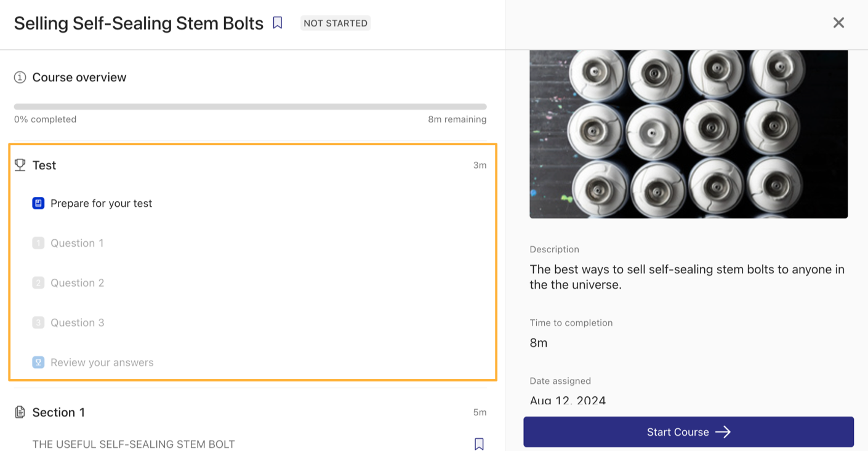This screenshot has width=868, height=451.
Task: Select Question 1 in the test list
Action: [77, 243]
